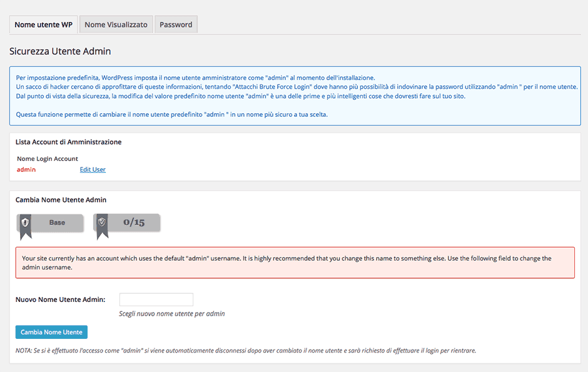588x372 pixels.
Task: Click the red admin username text
Action: [x=26, y=169]
